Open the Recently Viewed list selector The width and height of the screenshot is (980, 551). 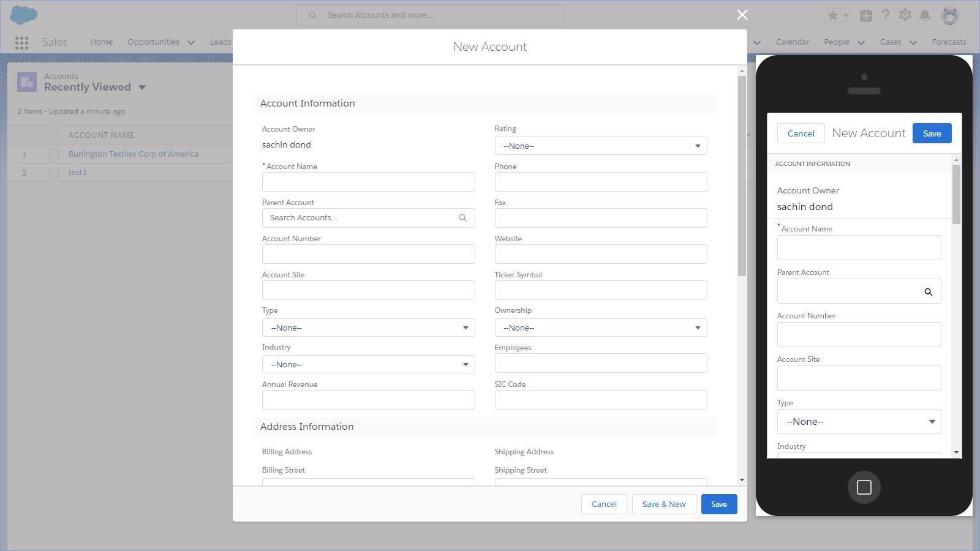tap(141, 87)
